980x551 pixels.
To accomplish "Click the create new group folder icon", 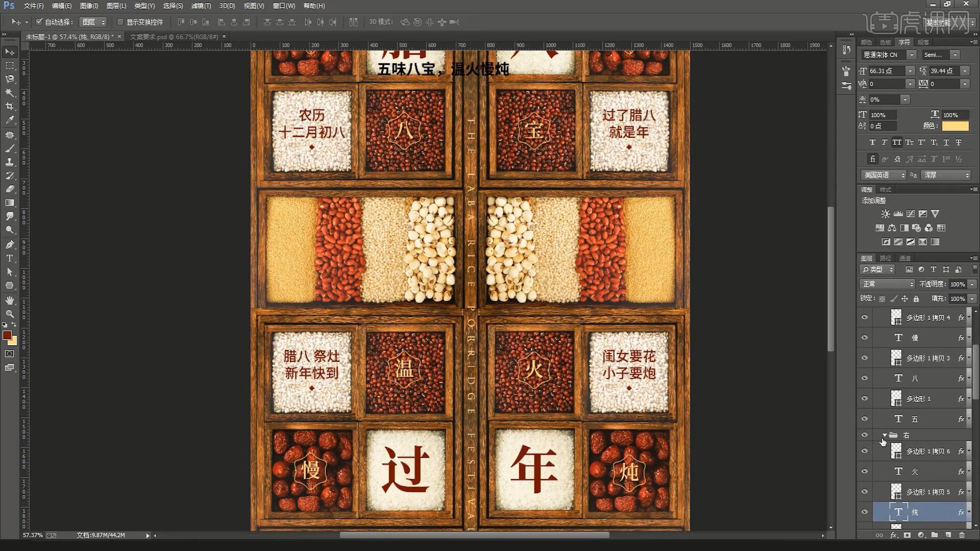I will click(934, 535).
